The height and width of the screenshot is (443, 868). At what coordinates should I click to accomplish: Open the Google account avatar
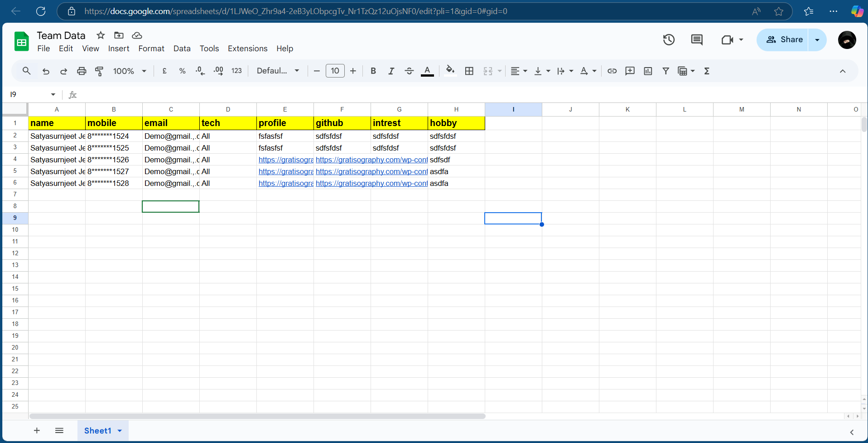click(x=847, y=40)
